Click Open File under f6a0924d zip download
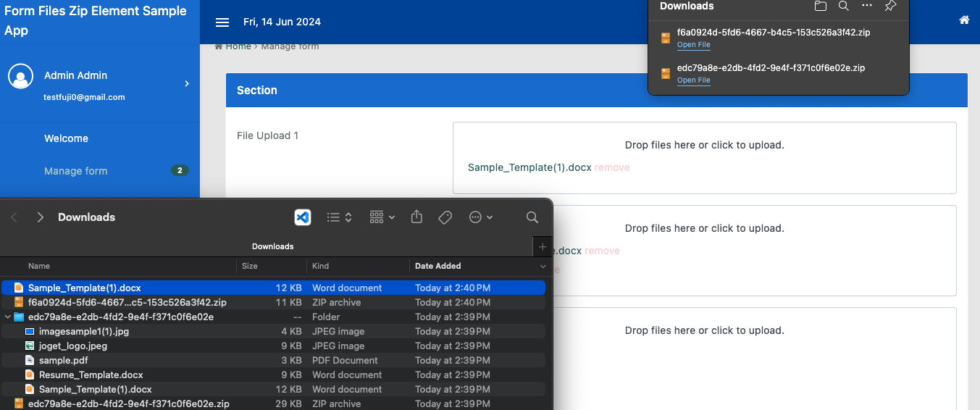The width and height of the screenshot is (980, 410). coord(693,45)
